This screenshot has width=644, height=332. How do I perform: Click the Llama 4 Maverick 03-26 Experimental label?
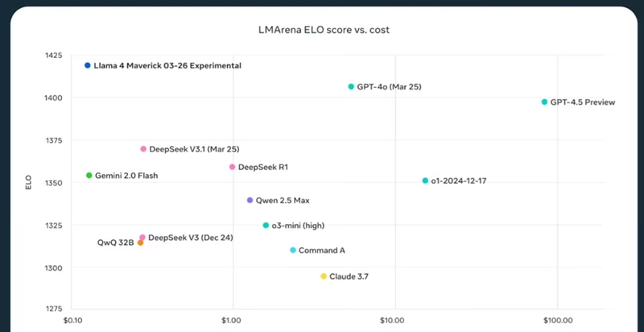click(167, 65)
